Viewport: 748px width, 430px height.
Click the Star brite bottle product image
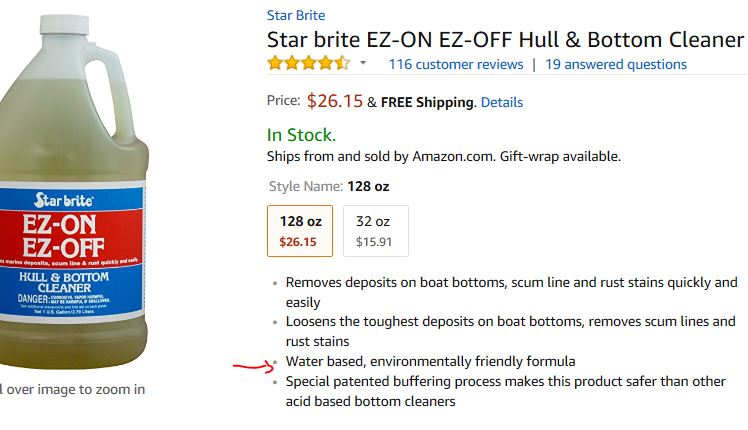pyautogui.click(x=73, y=191)
